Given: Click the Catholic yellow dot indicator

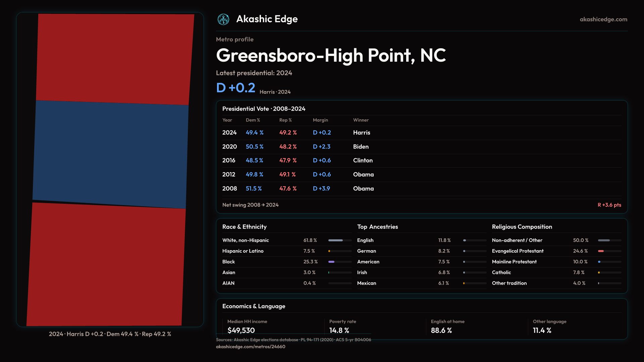Looking at the screenshot, I should (599, 273).
